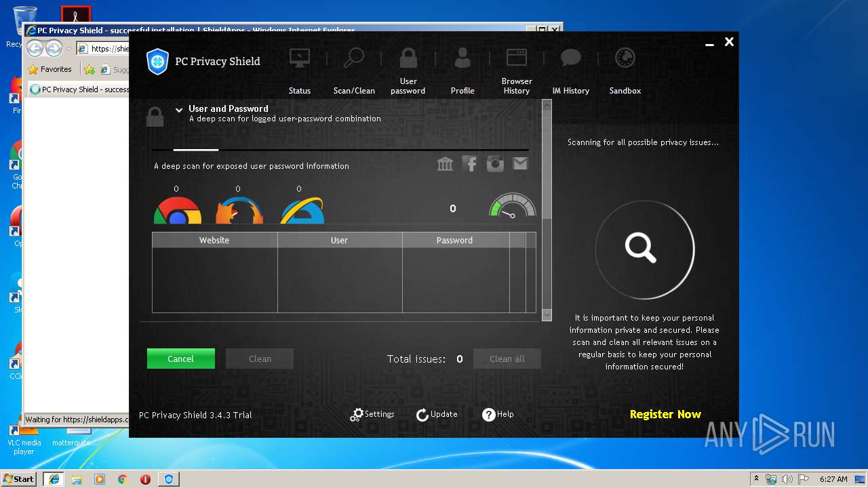Click the taskbar clock showing 6:27 AM
This screenshot has height=488, width=868.
coord(833,479)
